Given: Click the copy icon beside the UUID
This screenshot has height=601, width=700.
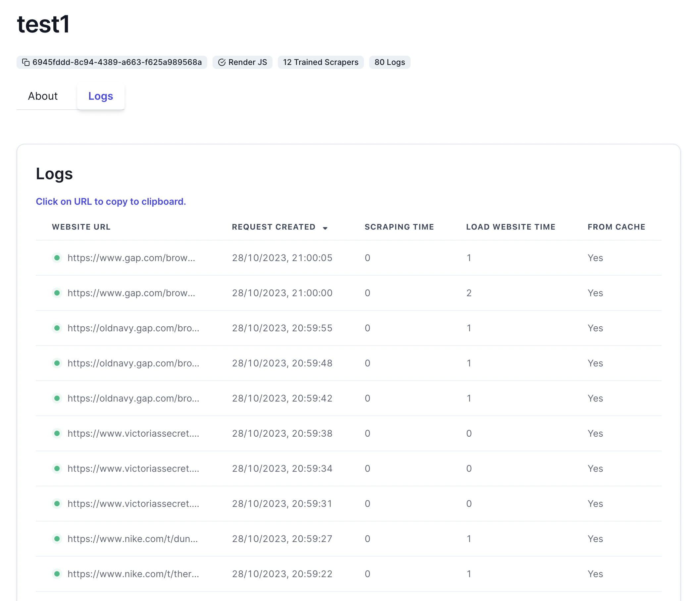Looking at the screenshot, I should pyautogui.click(x=26, y=62).
